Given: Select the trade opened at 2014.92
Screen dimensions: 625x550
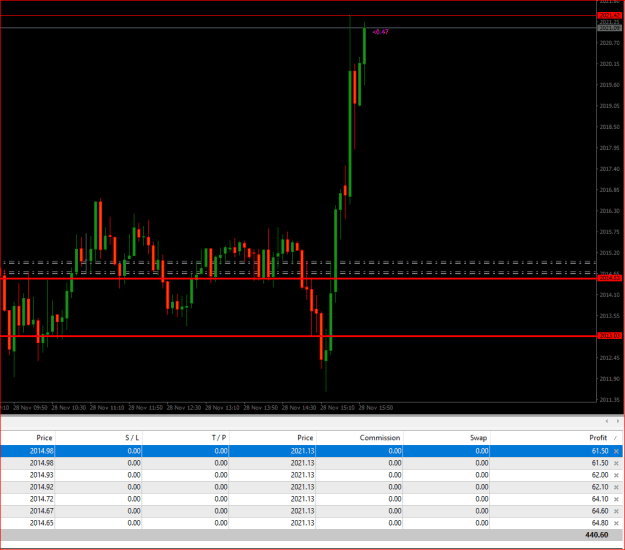Looking at the screenshot, I should pyautogui.click(x=311, y=487).
